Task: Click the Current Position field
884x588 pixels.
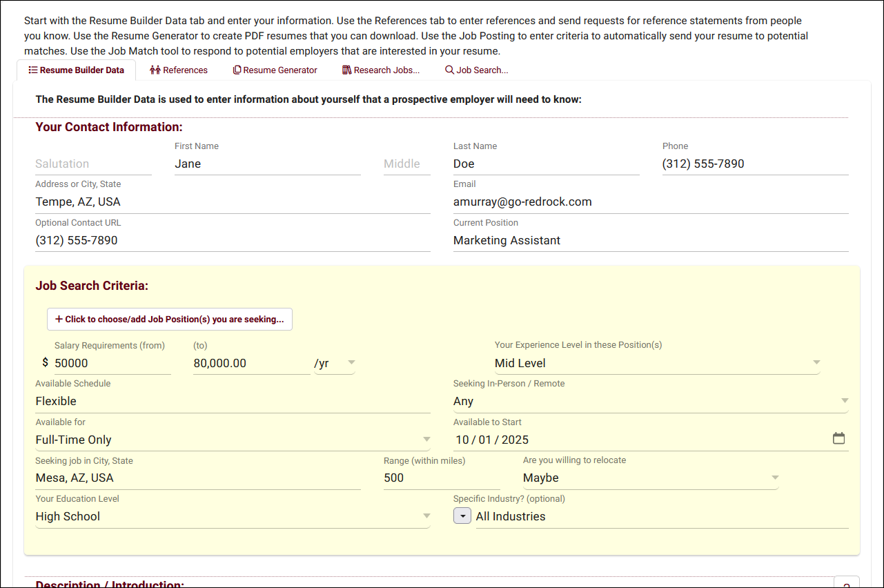Action: [650, 240]
